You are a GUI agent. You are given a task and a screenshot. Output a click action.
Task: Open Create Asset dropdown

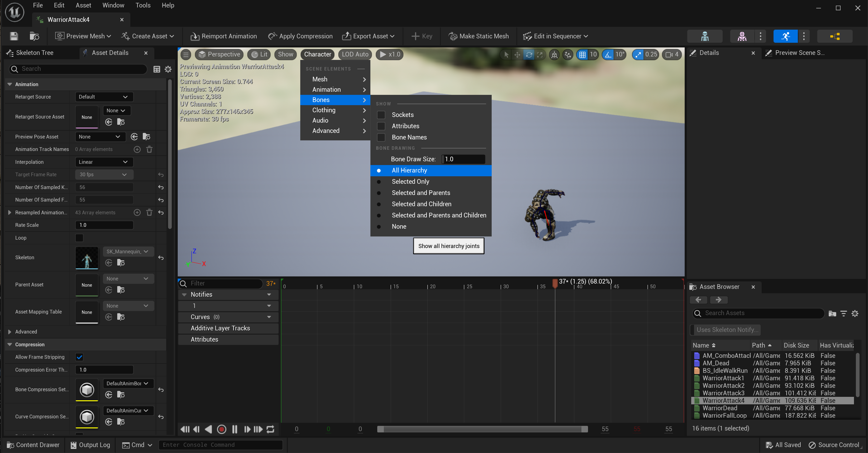147,36
